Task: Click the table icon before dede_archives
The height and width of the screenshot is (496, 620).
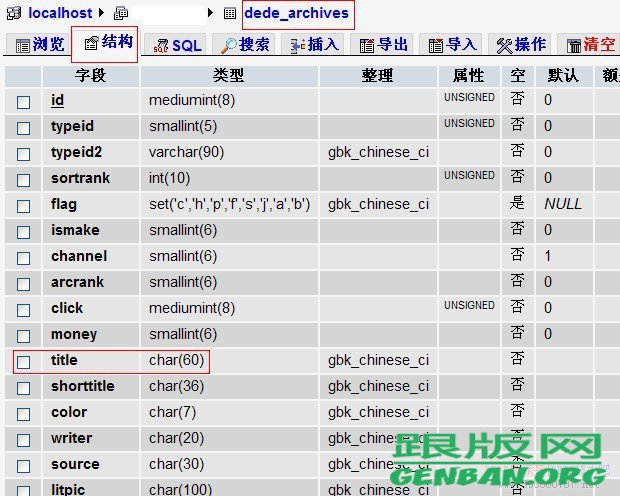Action: point(230,14)
